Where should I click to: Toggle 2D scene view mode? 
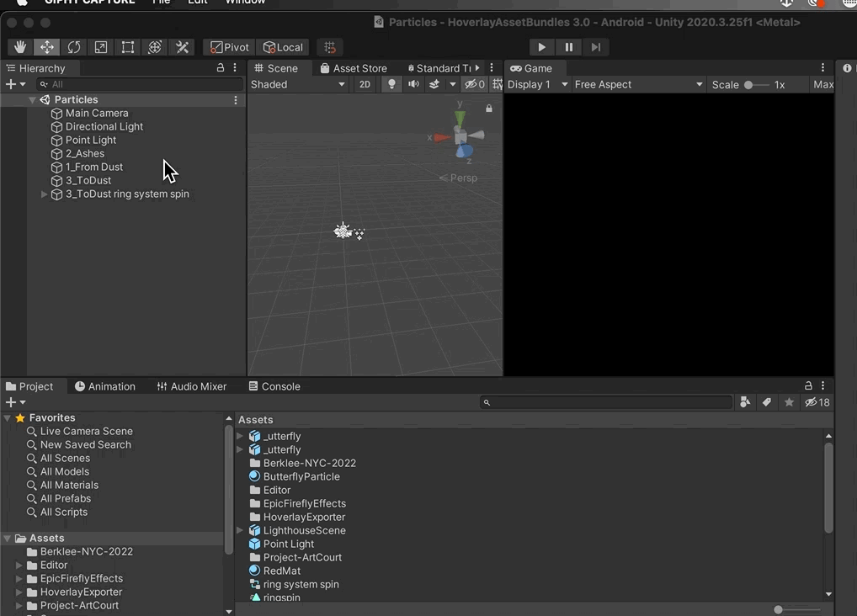point(365,84)
